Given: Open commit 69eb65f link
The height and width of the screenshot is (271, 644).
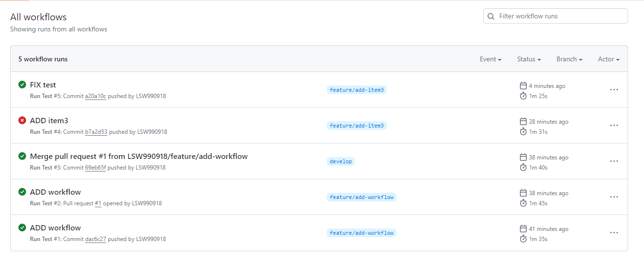Looking at the screenshot, I should point(96,168).
